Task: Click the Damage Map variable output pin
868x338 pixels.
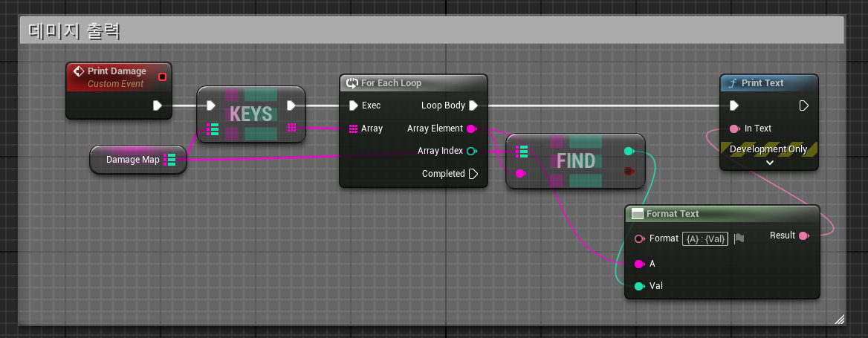Action: pos(170,160)
